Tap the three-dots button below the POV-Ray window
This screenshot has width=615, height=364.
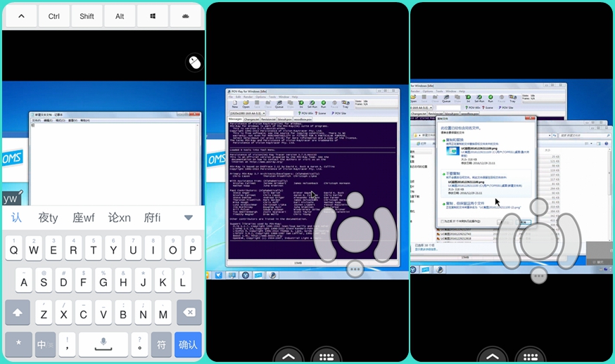[355, 270]
